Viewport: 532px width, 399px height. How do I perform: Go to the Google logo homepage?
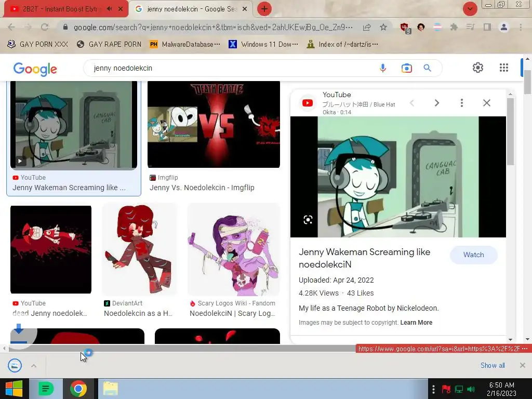click(35, 69)
